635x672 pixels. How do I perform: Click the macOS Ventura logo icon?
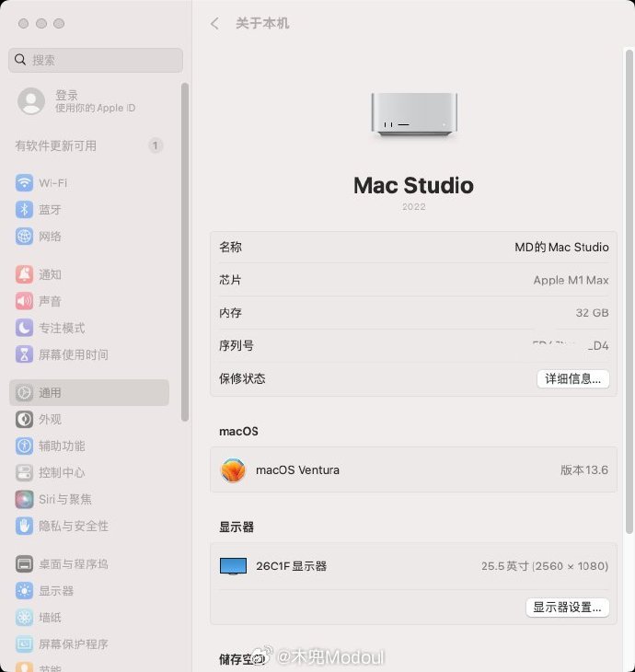[233, 470]
